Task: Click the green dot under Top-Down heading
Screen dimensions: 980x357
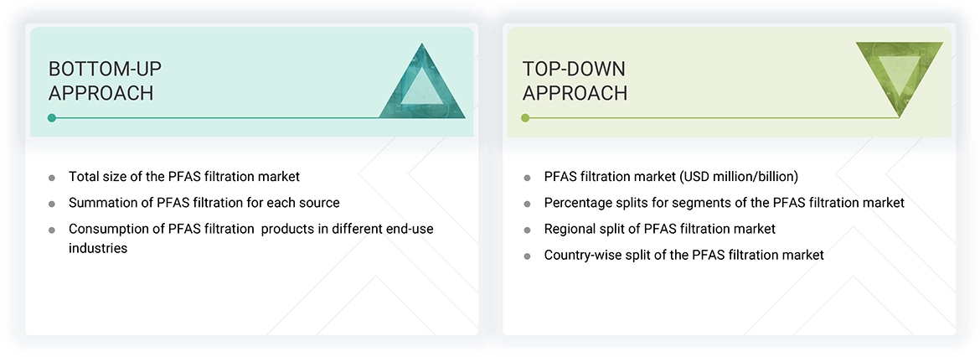Action: tap(525, 118)
